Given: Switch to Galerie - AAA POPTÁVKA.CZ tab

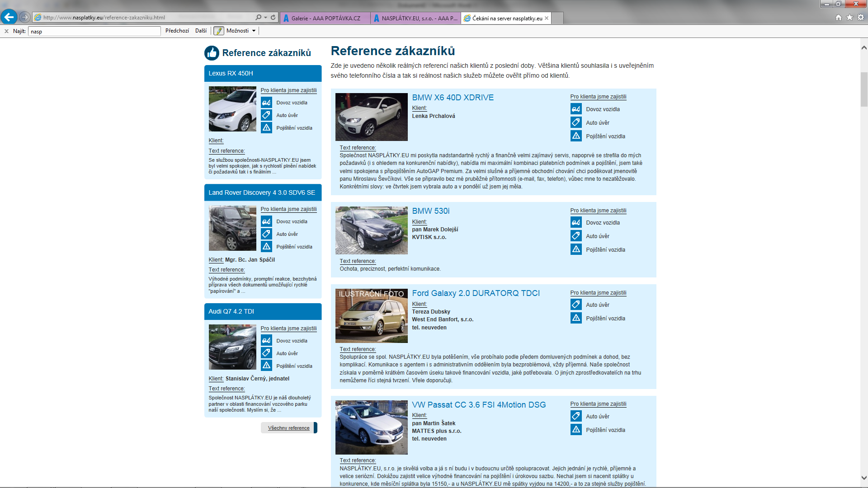Looking at the screenshot, I should click(x=325, y=18).
